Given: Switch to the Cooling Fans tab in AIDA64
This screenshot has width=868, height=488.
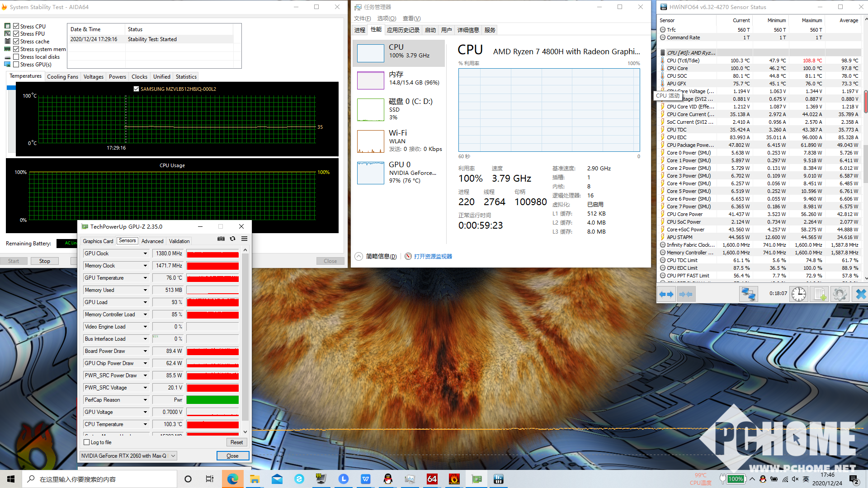Looking at the screenshot, I should pyautogui.click(x=62, y=77).
